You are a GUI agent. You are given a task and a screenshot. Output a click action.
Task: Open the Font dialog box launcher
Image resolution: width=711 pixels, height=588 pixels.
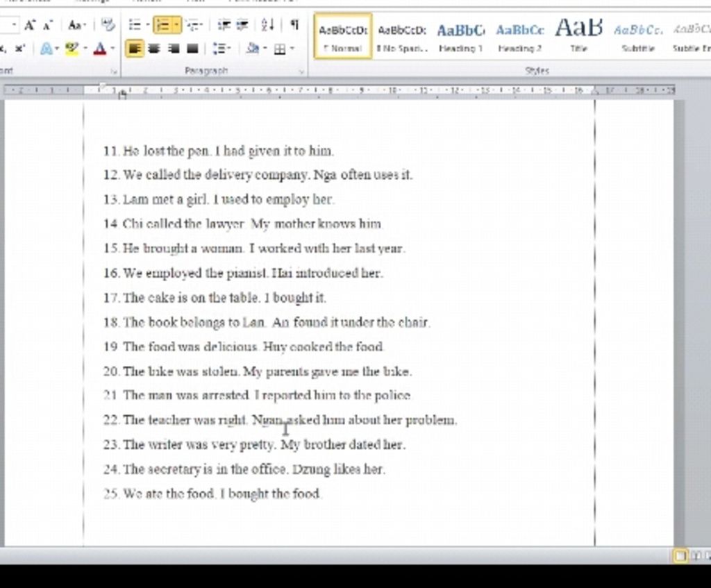pos(114,72)
